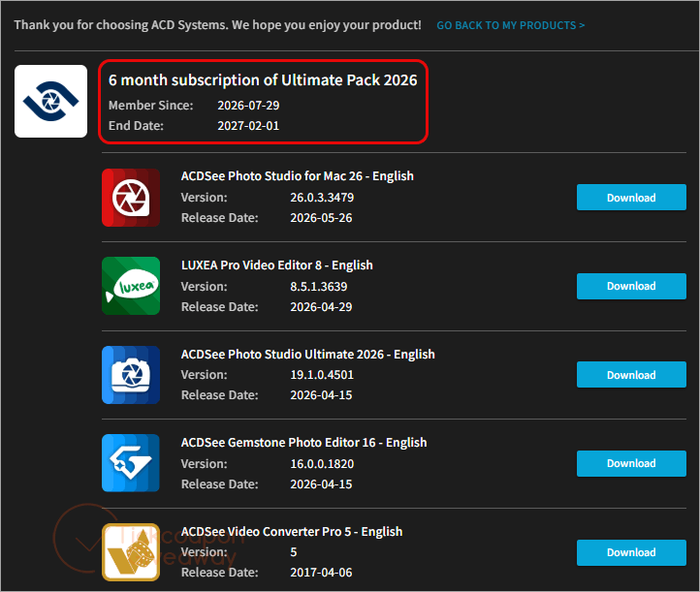Click the End Date 2027-02-01
Image resolution: width=700 pixels, height=592 pixels.
coord(248,126)
